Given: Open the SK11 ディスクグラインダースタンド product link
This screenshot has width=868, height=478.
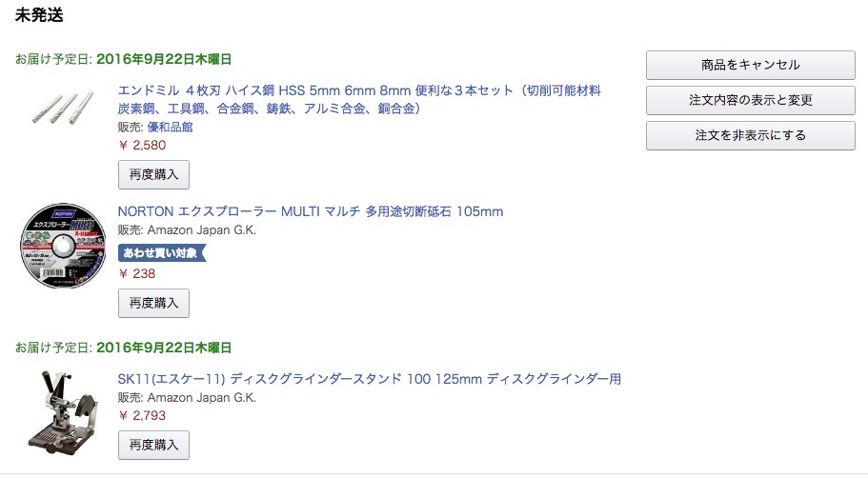Looking at the screenshot, I should (370, 379).
